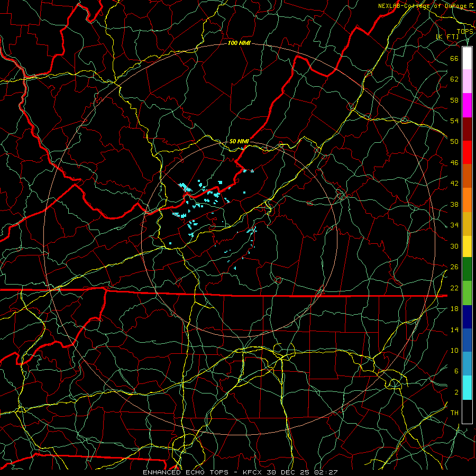Click the legend value '50'
The height and width of the screenshot is (476, 476).
pos(454,142)
